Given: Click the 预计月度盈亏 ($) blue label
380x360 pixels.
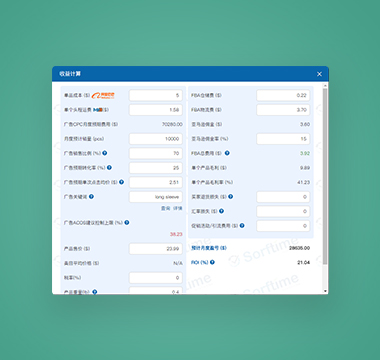Looking at the screenshot, I should [x=209, y=248].
